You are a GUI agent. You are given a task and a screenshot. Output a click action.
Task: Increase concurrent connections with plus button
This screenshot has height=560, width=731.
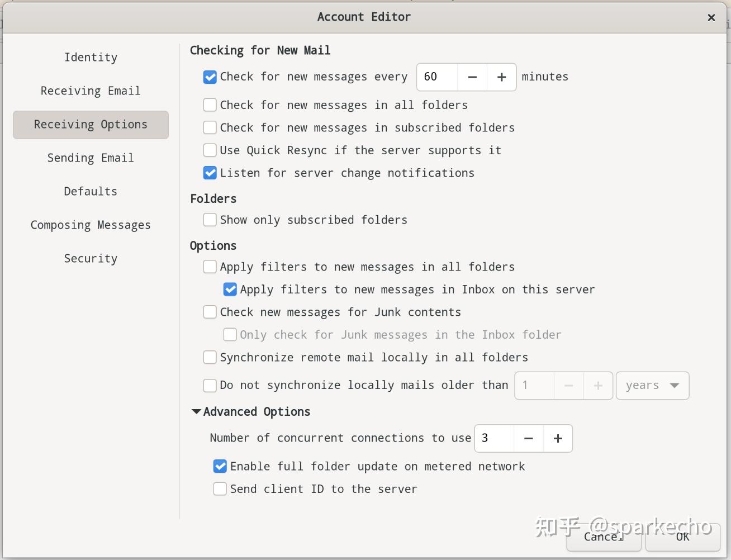coord(558,439)
